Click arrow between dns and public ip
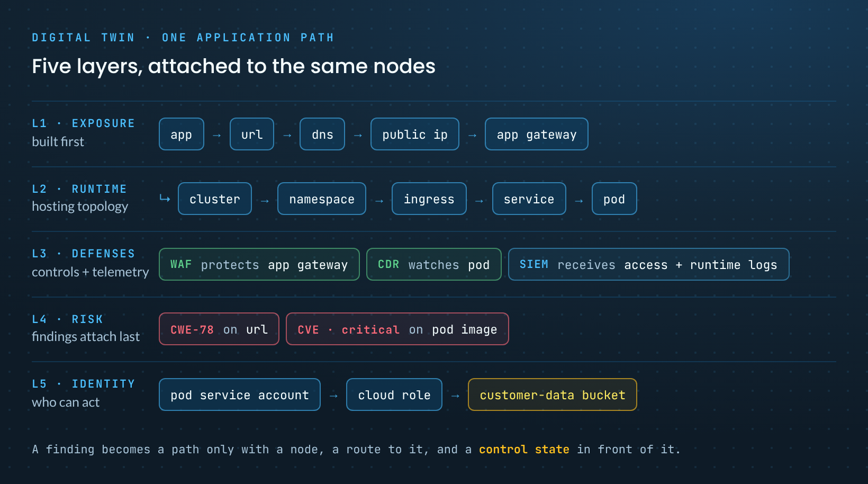The width and height of the screenshot is (868, 484). click(358, 136)
